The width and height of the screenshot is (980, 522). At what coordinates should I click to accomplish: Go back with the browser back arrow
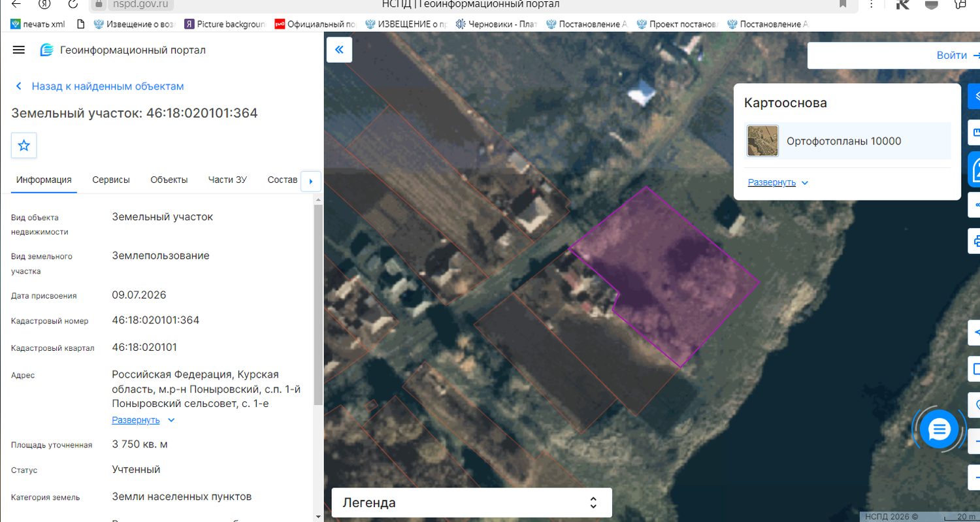point(16,4)
